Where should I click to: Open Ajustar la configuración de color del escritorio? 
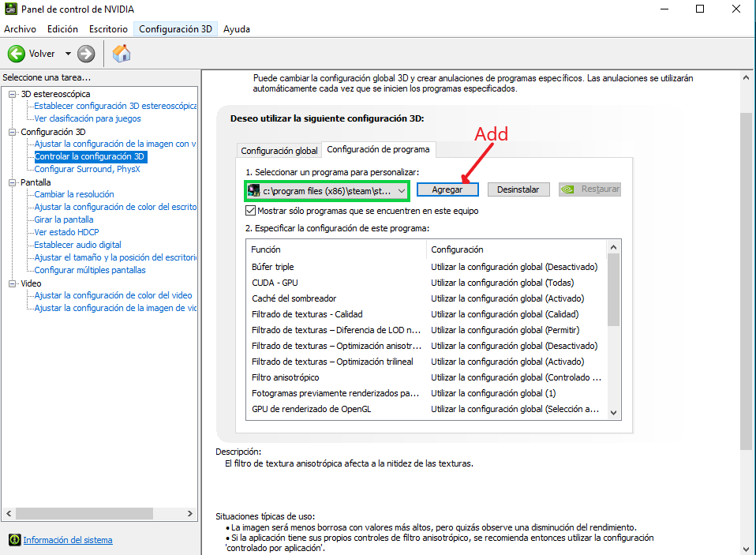[x=115, y=207]
